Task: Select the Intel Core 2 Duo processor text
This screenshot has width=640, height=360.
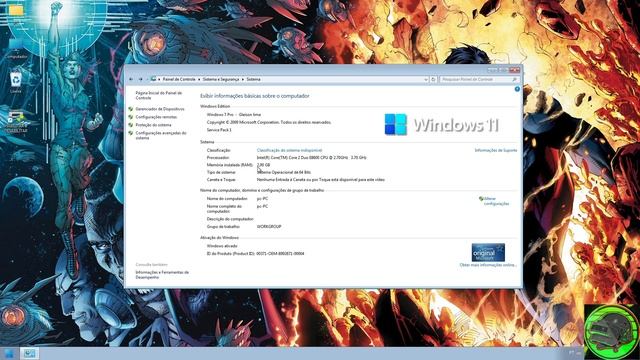Action: click(311, 158)
